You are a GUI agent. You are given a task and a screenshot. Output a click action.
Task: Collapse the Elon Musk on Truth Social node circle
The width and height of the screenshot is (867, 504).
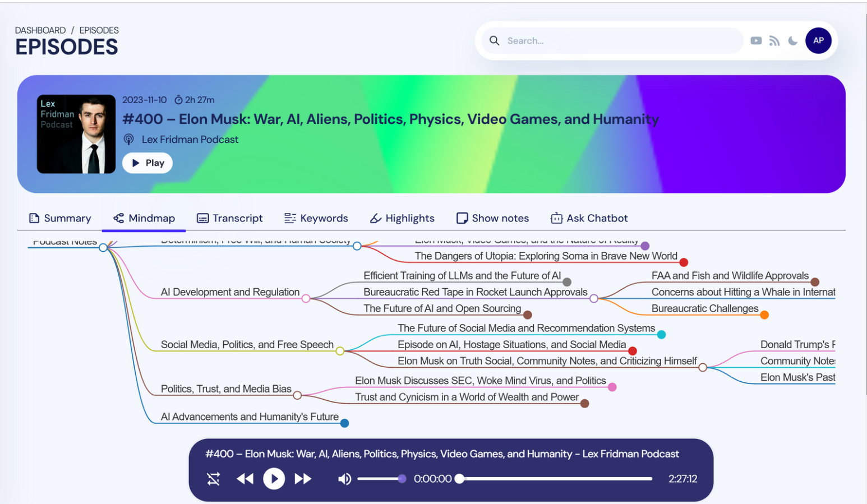click(703, 367)
